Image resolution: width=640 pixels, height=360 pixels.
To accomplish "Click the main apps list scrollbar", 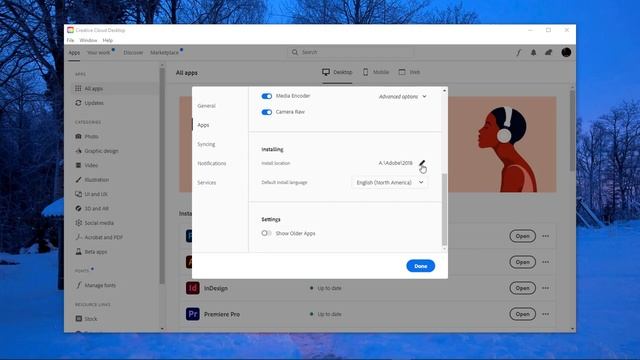I will 572,131.
